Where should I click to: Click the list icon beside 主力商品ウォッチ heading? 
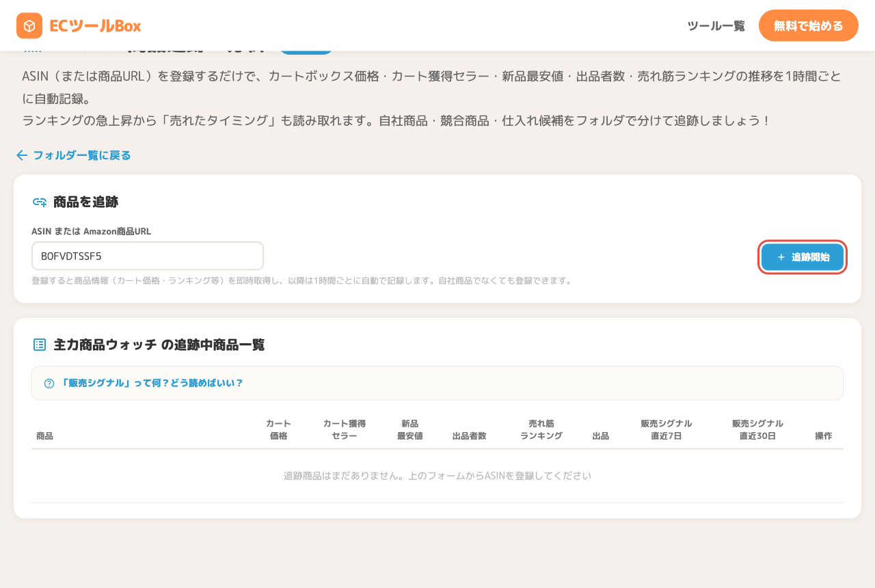pos(40,345)
